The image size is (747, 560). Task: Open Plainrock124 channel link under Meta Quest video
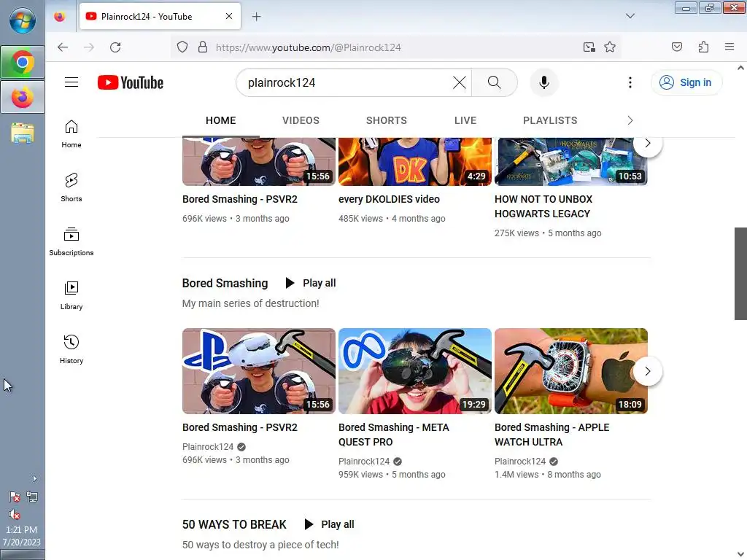tap(364, 461)
